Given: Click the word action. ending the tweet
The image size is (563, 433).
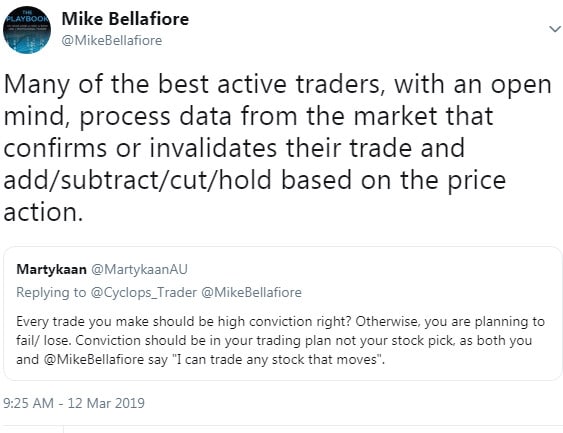Looking at the screenshot, I should click(43, 213).
